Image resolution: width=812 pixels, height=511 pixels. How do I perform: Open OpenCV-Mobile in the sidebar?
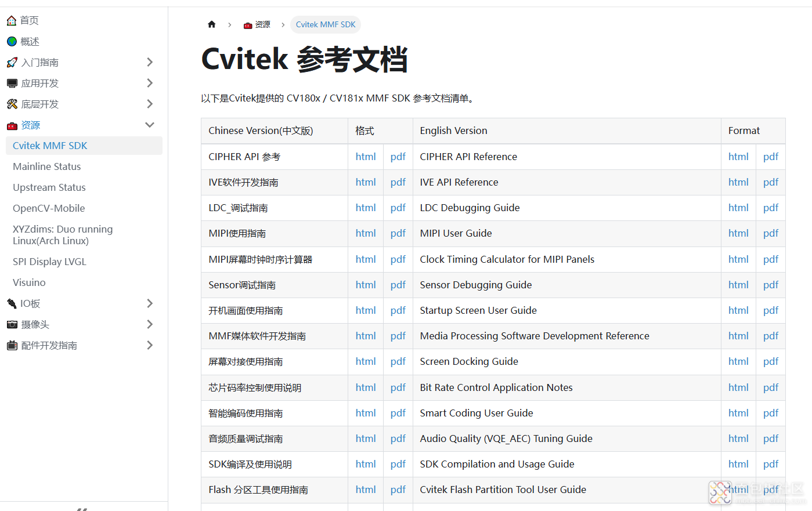click(x=49, y=208)
